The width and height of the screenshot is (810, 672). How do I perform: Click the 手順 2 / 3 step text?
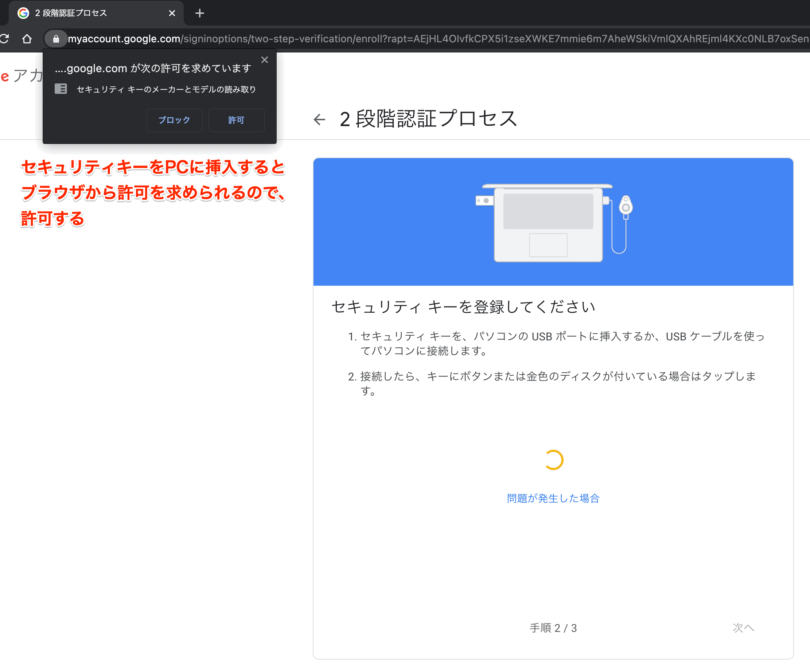coord(553,628)
